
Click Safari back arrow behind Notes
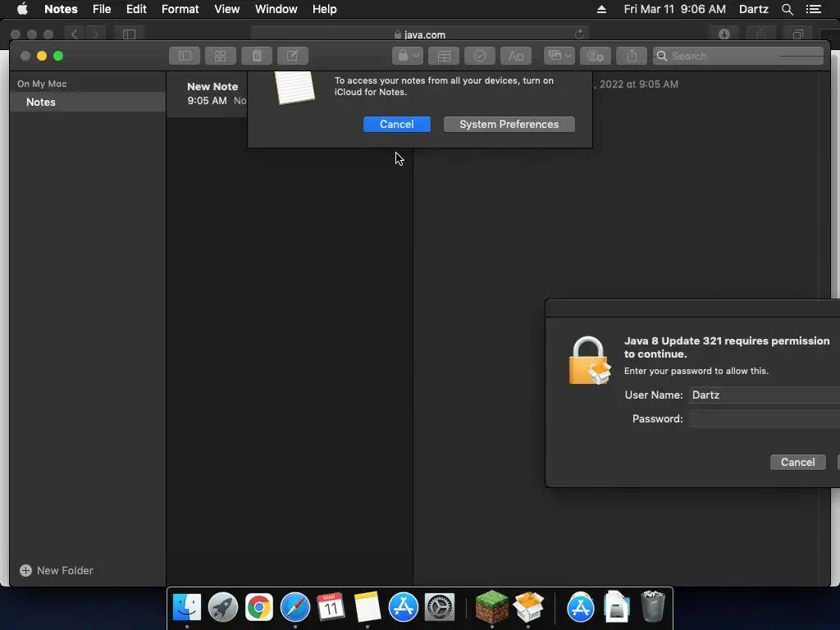pos(75,34)
